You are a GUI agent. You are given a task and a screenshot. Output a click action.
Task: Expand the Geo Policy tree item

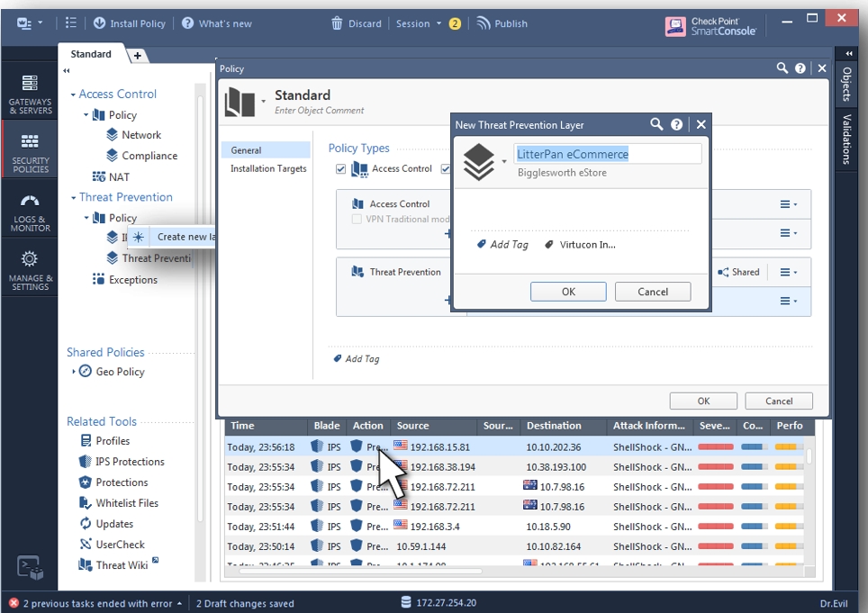click(73, 372)
